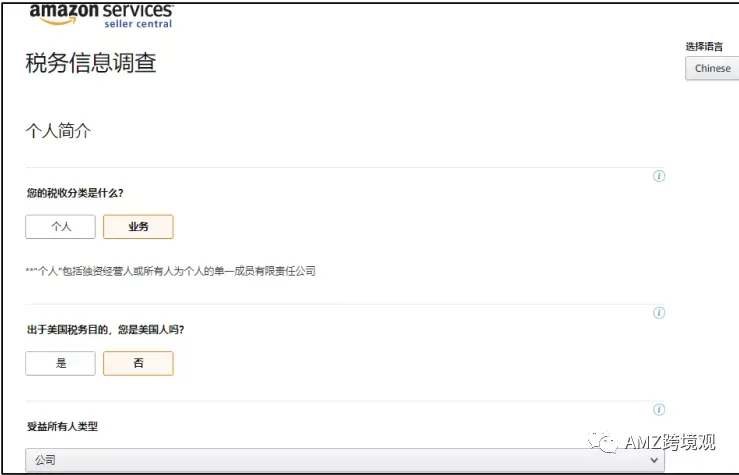Screen dimensions: 739x475
Task: Select 业务 as tax classification
Action: [138, 227]
